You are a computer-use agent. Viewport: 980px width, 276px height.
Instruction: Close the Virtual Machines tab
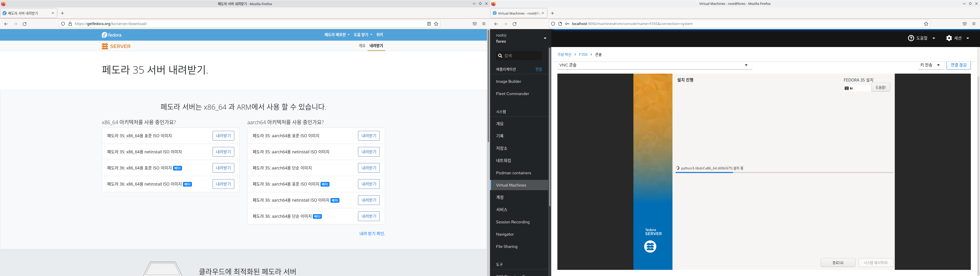[x=543, y=13]
